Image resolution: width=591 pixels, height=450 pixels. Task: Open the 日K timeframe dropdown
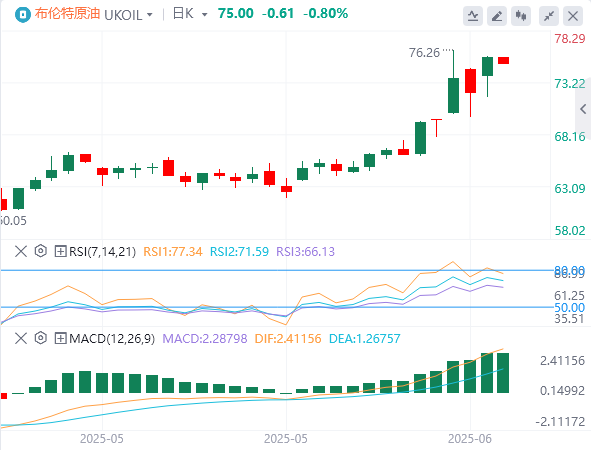click(190, 14)
